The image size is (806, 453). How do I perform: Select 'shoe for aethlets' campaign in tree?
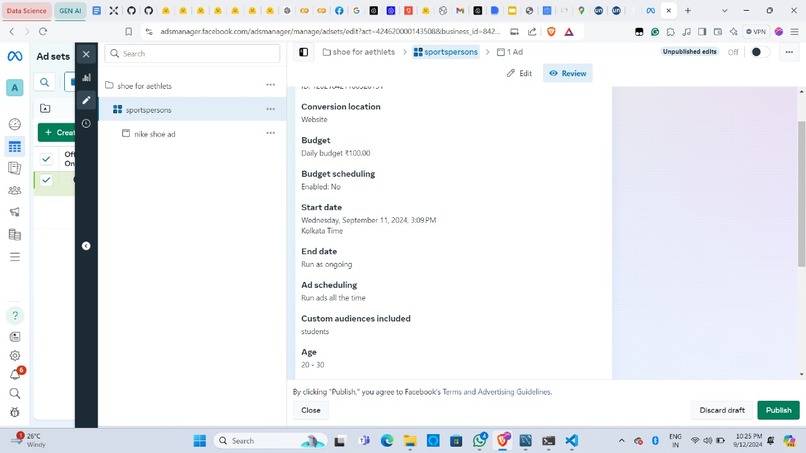pyautogui.click(x=144, y=86)
